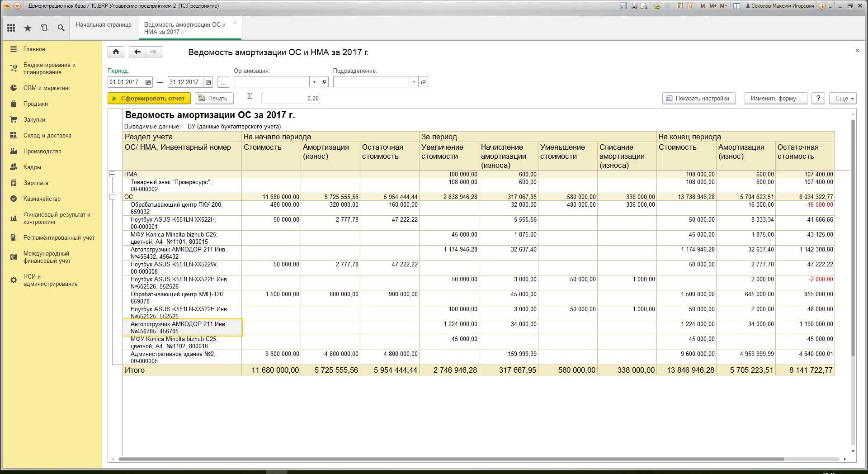
Task: Collapse the НМА group in report
Action: 112,174
